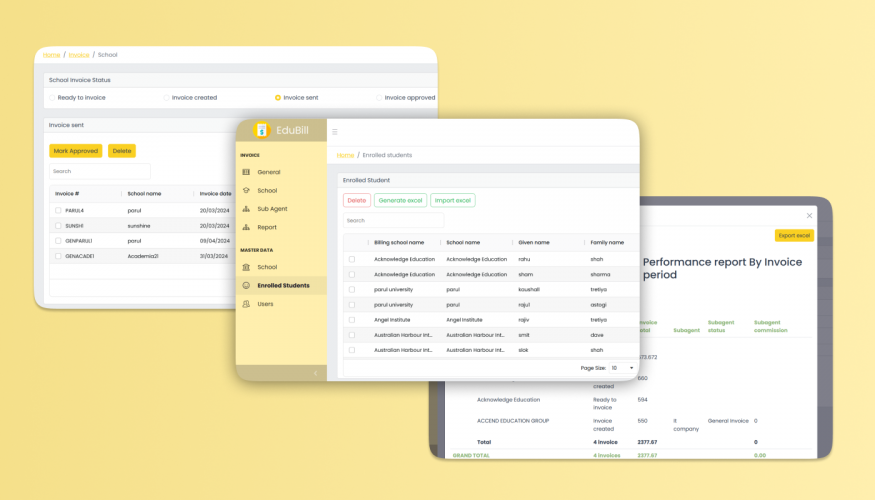
Task: Focus Search field in Invoice sent panel
Action: pos(100,171)
